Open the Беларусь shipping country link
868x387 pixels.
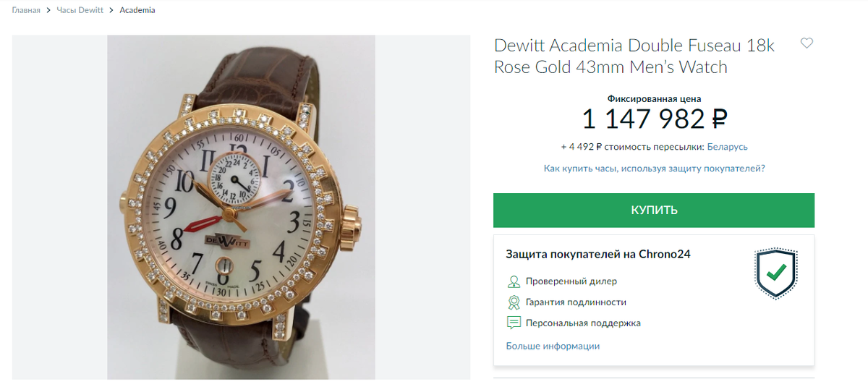pos(727,147)
